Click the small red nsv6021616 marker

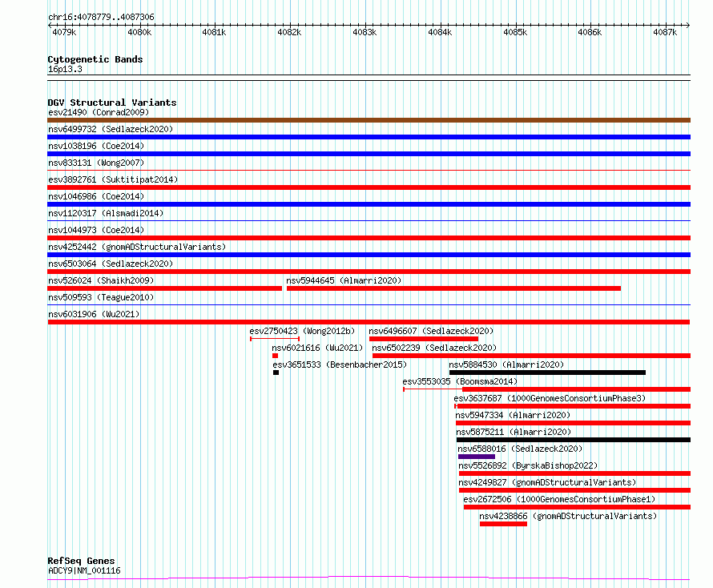[275, 356]
